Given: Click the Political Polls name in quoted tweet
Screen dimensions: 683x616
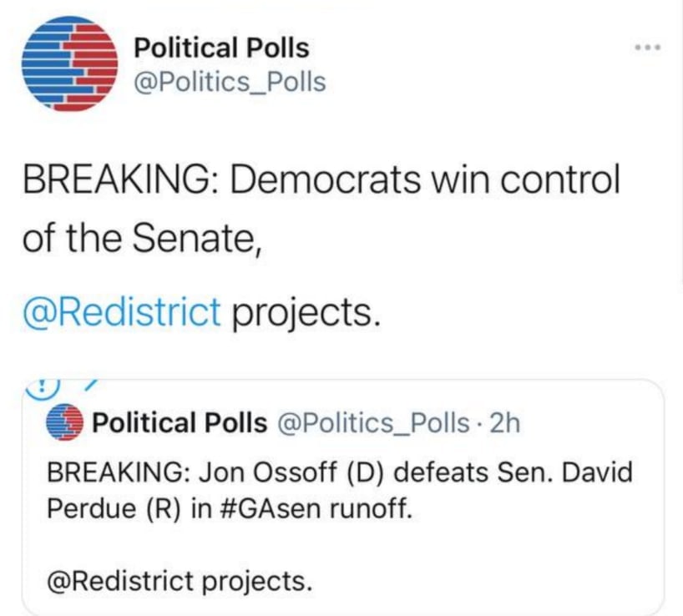Looking at the screenshot, I should pyautogui.click(x=180, y=422).
